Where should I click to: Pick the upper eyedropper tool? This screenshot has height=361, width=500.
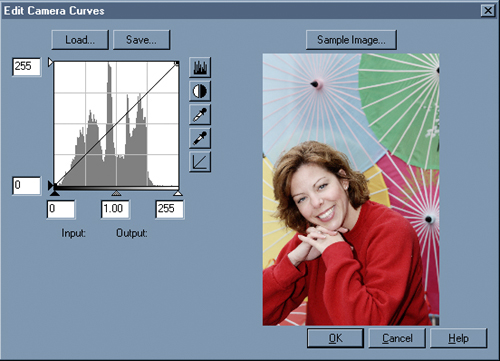(x=200, y=114)
